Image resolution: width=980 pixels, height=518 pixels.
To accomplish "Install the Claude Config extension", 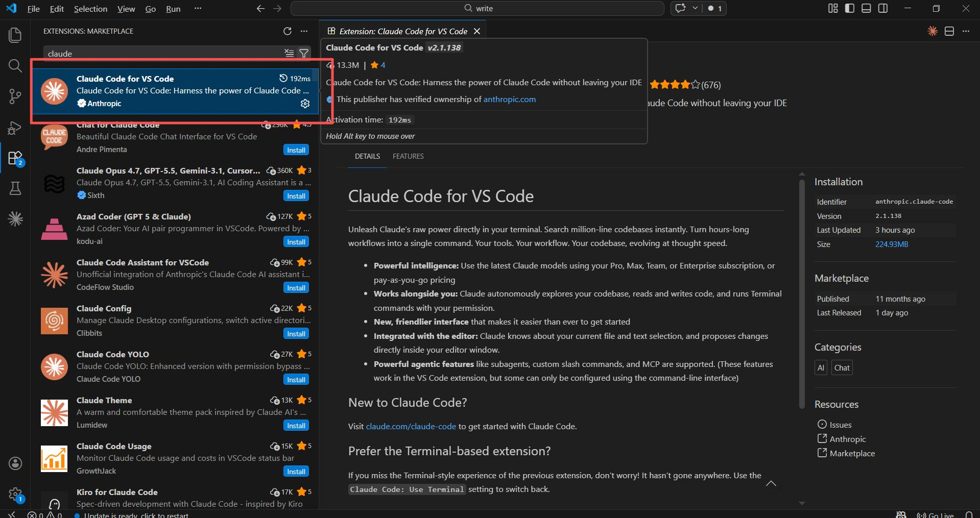I will point(296,334).
